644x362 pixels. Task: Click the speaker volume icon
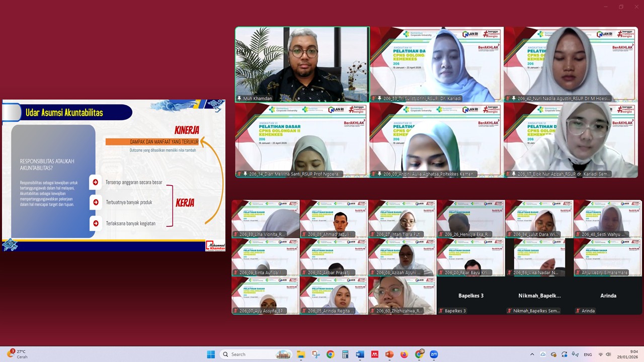coord(608,354)
